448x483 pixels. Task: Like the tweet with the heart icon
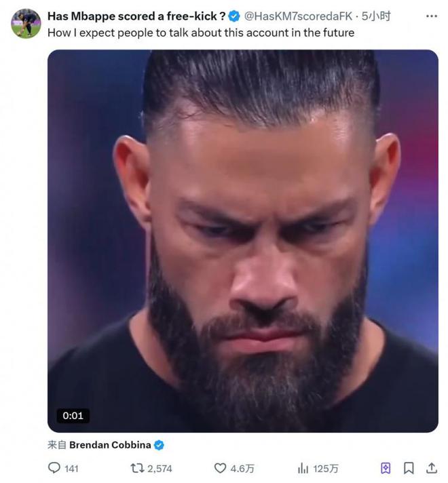click(x=220, y=468)
